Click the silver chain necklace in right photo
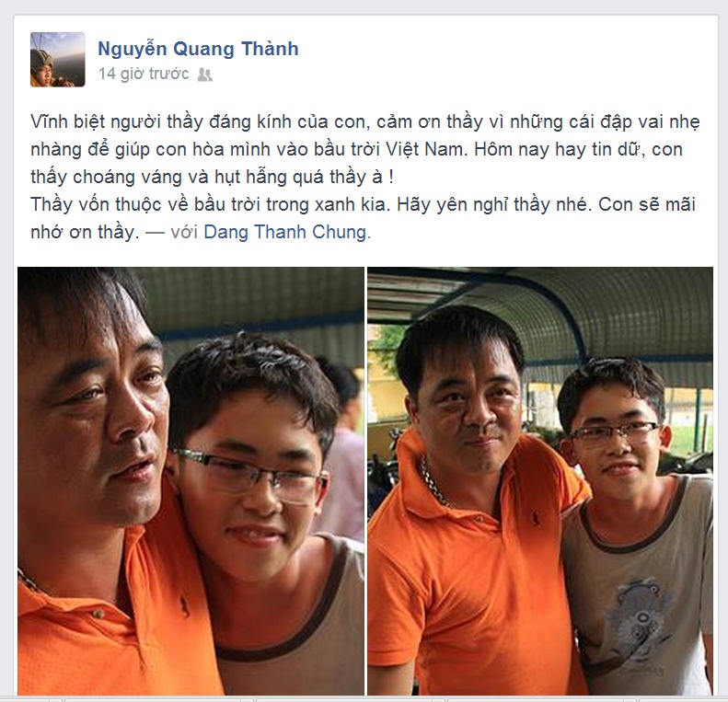 point(434,483)
